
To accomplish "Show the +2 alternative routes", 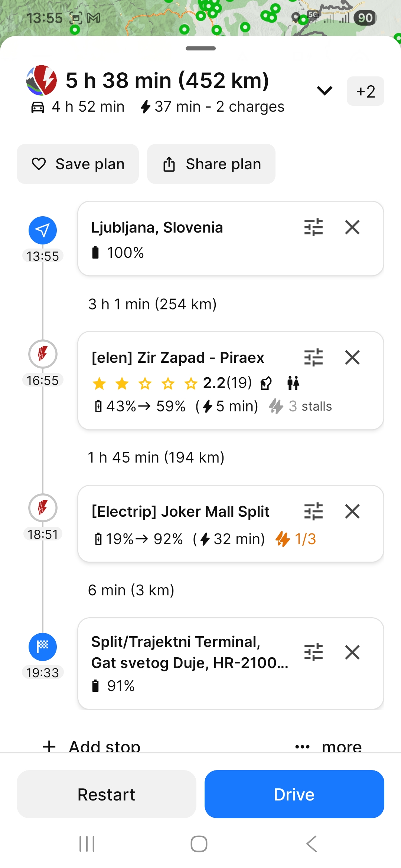I will tap(365, 91).
